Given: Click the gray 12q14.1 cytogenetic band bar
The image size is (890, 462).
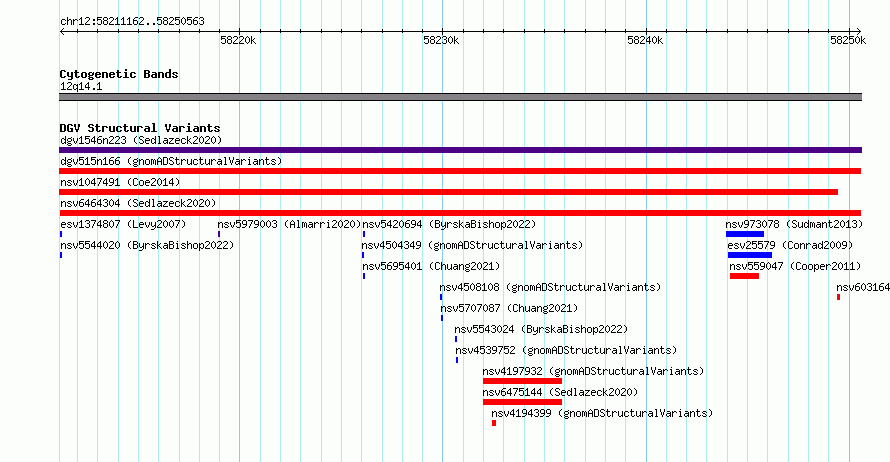Looking at the screenshot, I should click(460, 97).
